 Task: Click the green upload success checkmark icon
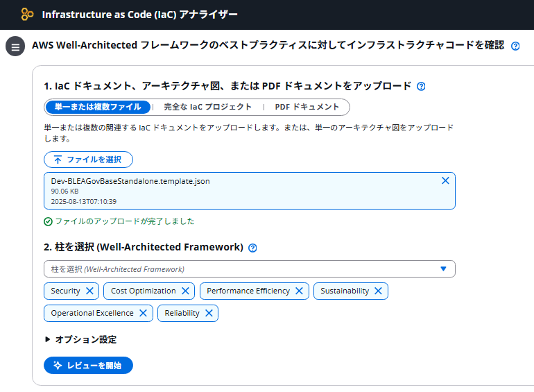[48, 222]
